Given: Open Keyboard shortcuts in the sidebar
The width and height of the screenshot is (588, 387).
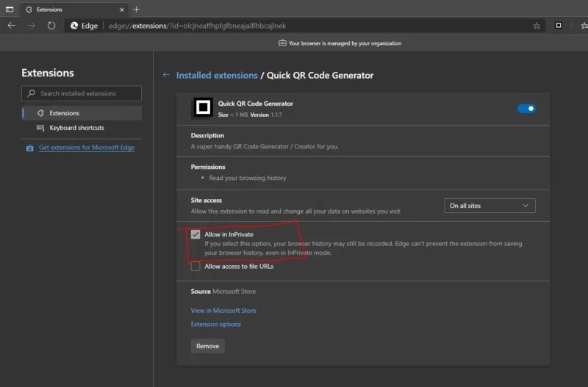Looking at the screenshot, I should point(82,128).
